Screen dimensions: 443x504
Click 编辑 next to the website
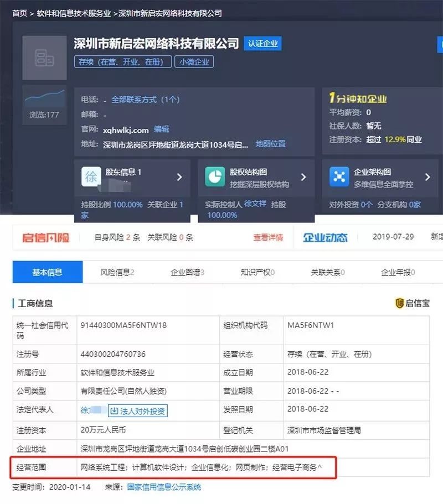tap(161, 129)
